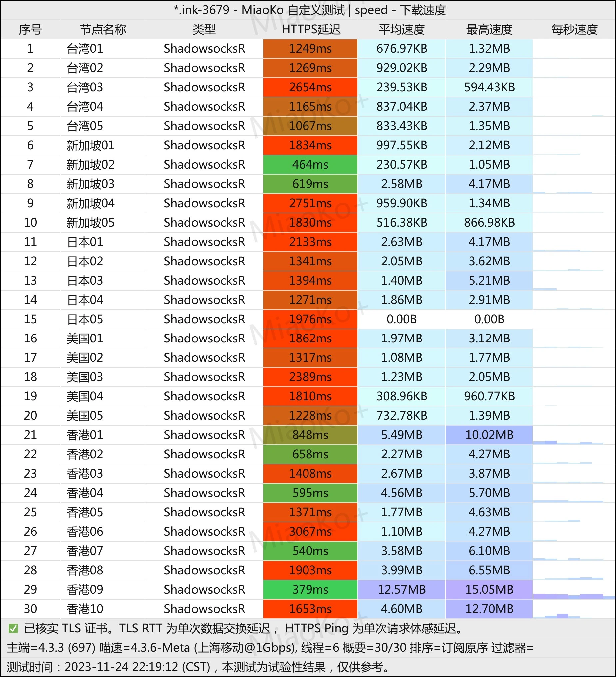Click the 日本05 0.00B average speed cell
The width and height of the screenshot is (616, 677).
402,319
